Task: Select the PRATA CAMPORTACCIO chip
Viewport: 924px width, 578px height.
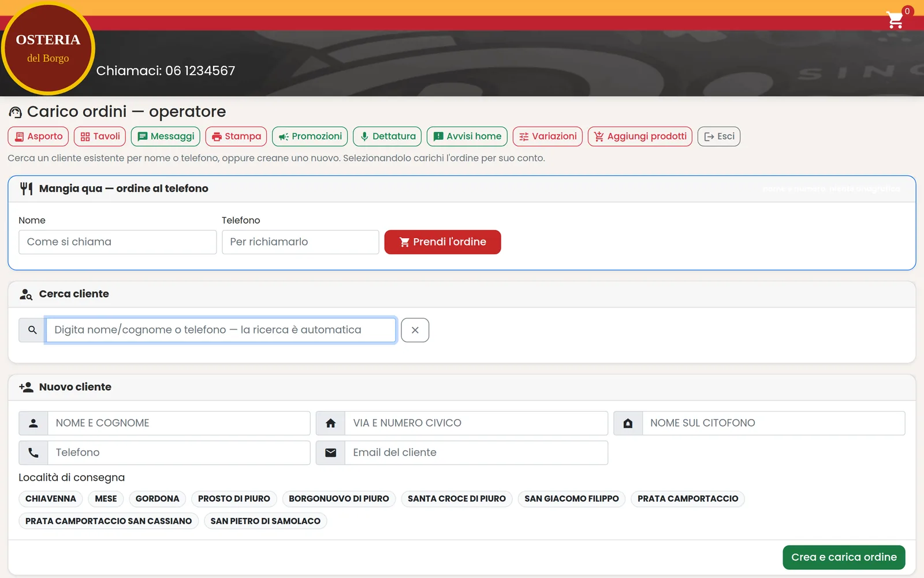Action: 688,499
